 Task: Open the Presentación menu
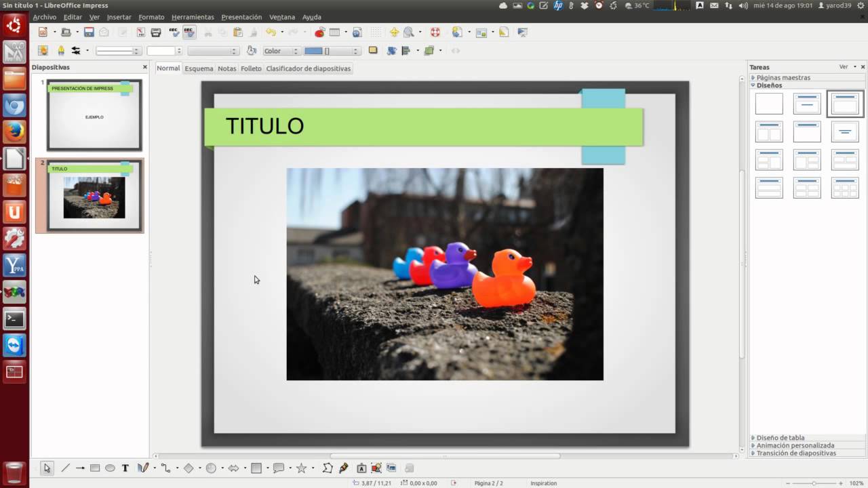point(241,17)
